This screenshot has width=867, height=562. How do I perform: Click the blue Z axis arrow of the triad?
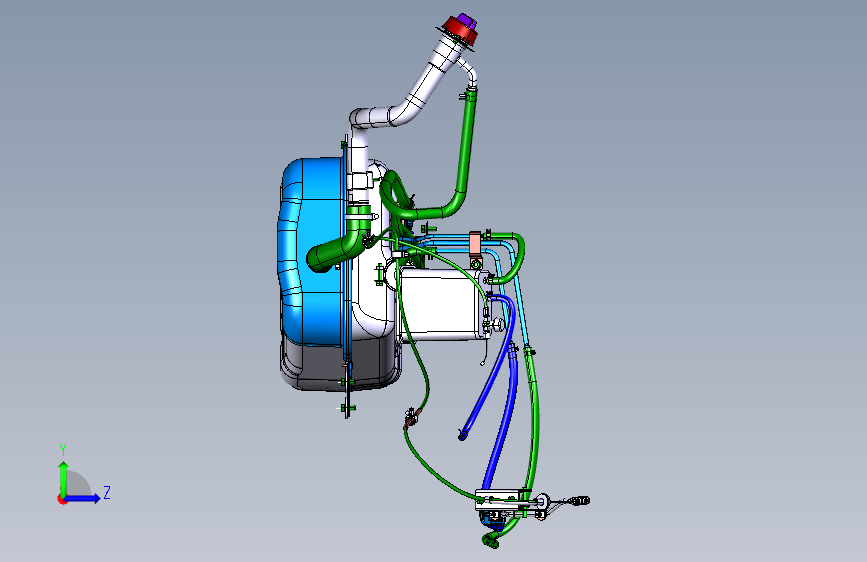[83, 498]
